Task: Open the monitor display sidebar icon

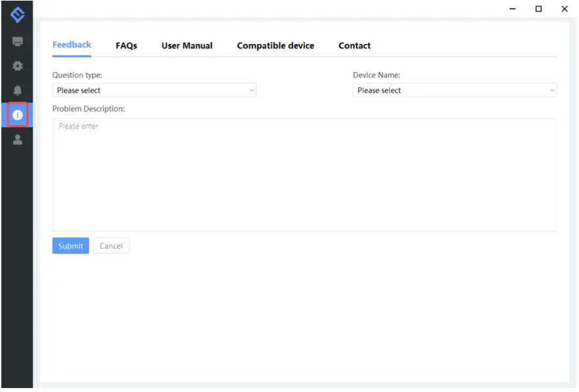Action: [17, 42]
